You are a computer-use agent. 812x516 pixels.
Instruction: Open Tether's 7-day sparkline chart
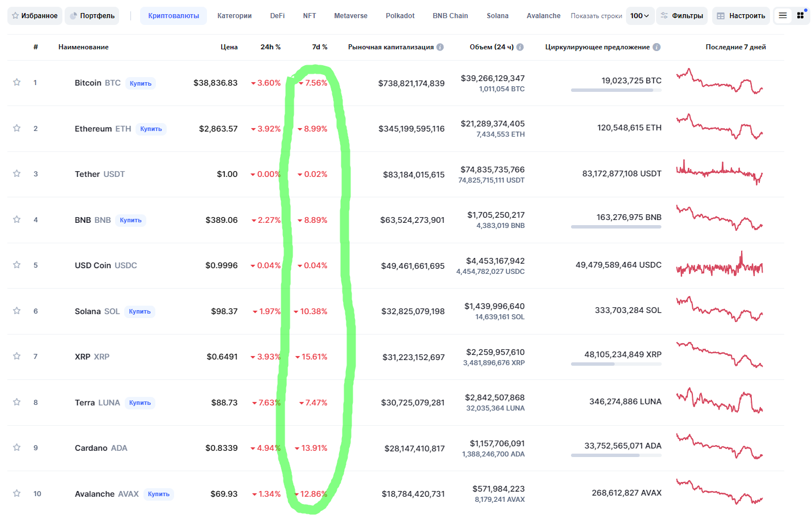720,172
